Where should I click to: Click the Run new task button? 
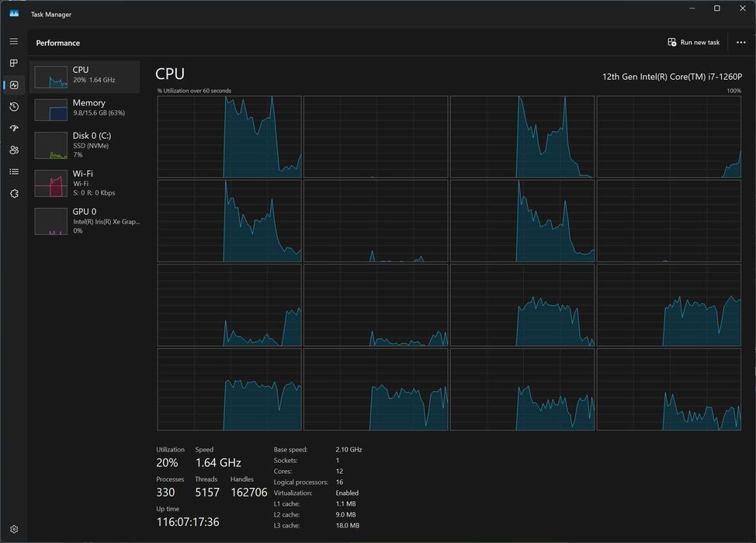[694, 43]
